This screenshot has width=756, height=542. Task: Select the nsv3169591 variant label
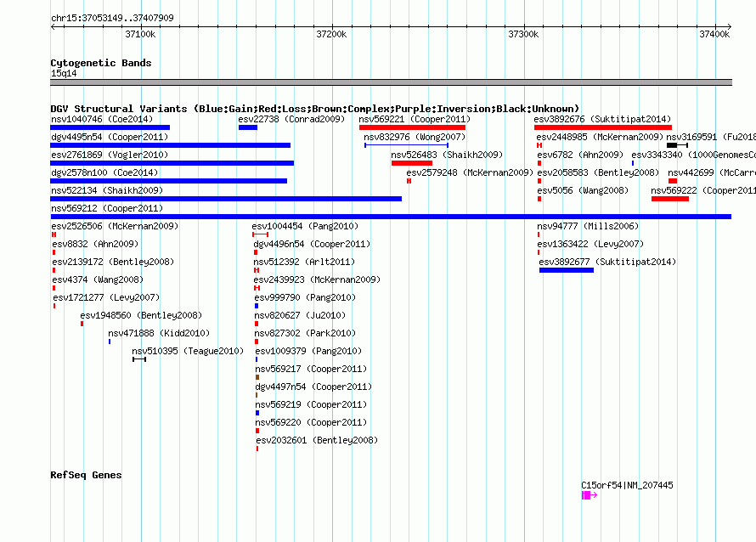(711, 137)
